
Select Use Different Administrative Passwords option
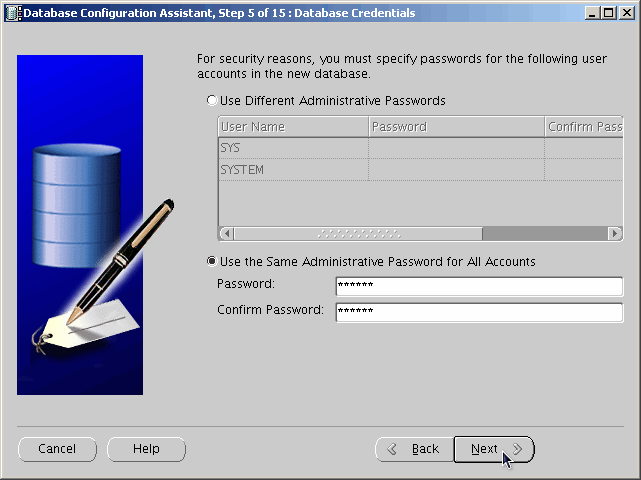[x=211, y=101]
